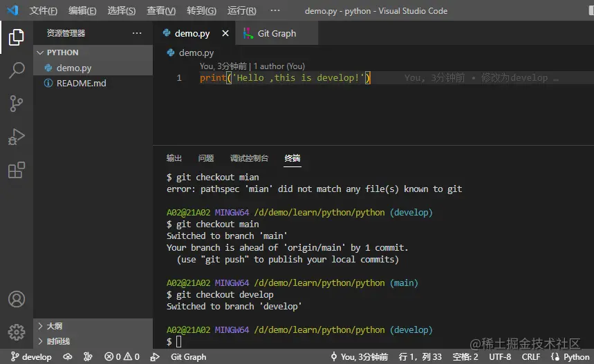Image resolution: width=594 pixels, height=364 pixels.
Task: Open the 运行(R) menu
Action: point(242,10)
